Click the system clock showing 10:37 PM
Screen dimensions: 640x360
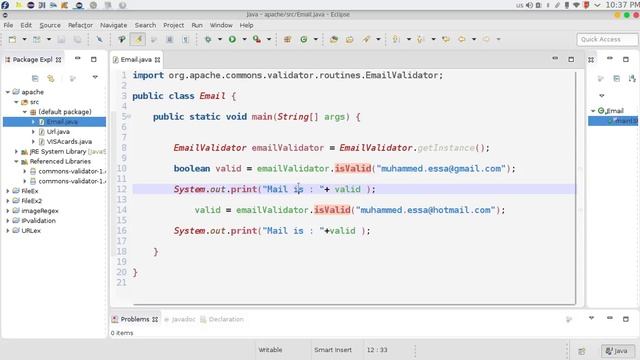622,5
